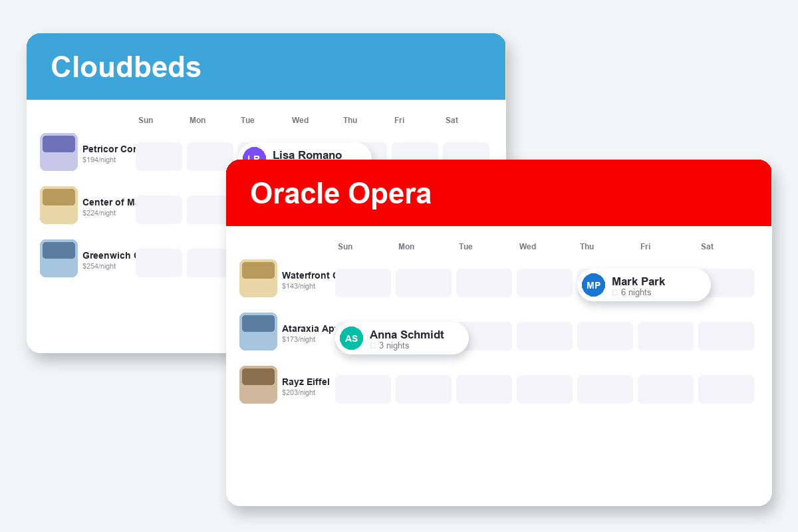Select the Anna Schmidt booking
Image resolution: width=798 pixels, height=532 pixels.
tap(402, 338)
